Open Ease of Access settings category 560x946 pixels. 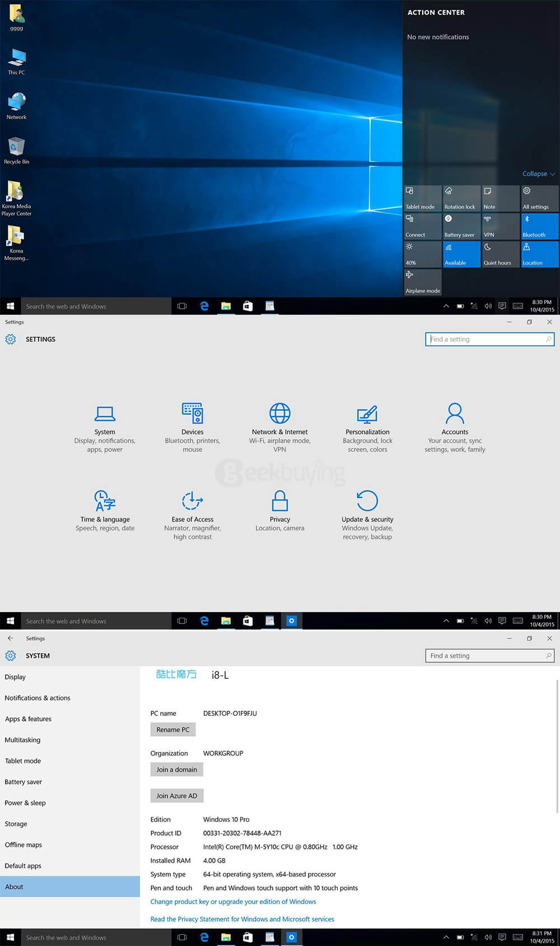(192, 515)
